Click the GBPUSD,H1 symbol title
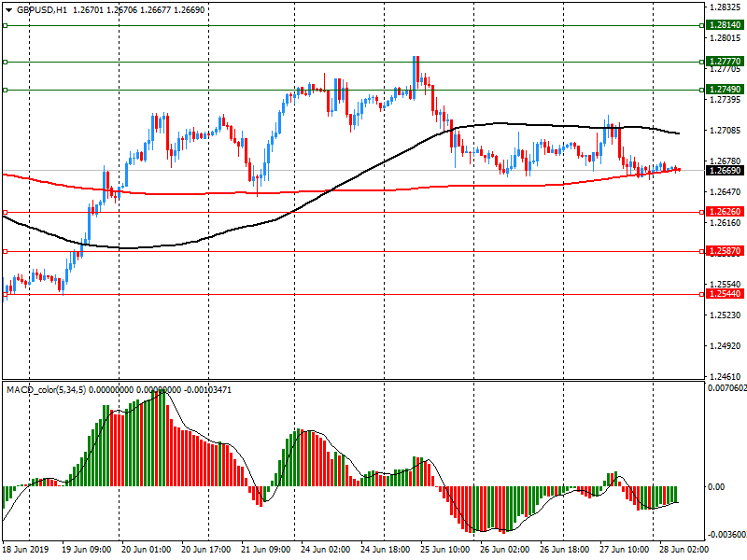747x560 pixels. click(41, 10)
